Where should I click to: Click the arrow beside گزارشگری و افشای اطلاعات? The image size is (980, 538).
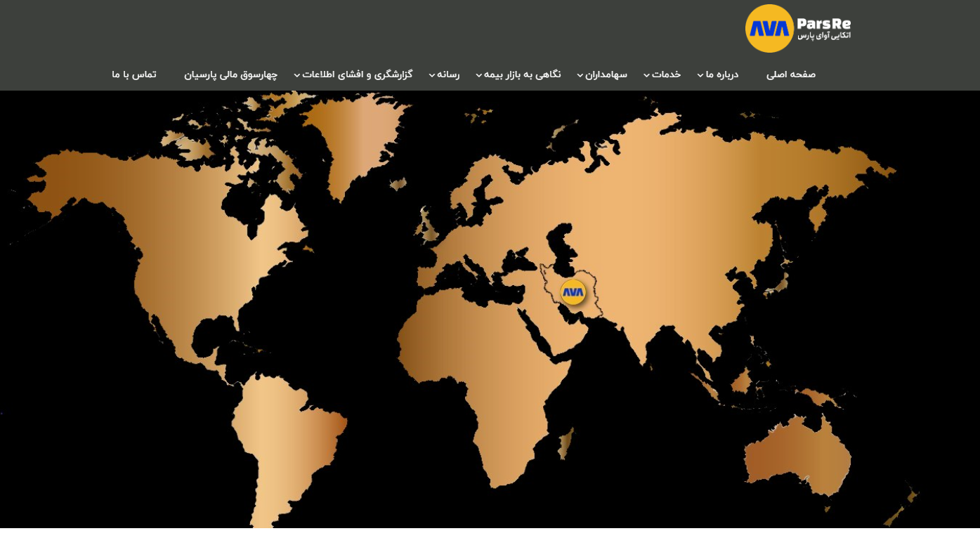click(x=296, y=75)
